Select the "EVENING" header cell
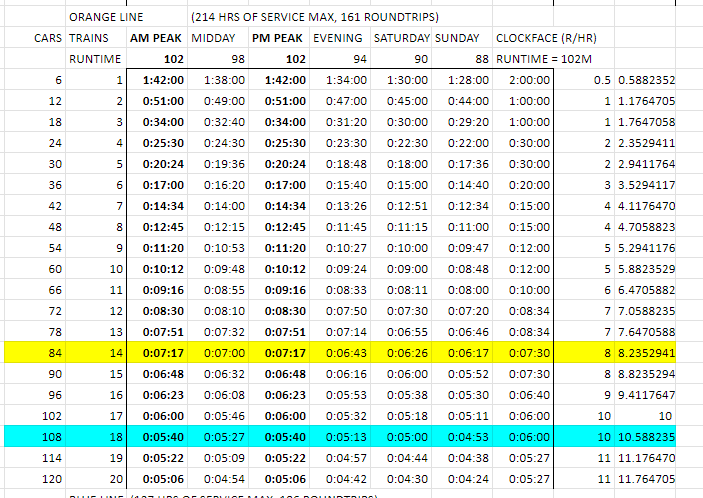Image resolution: width=703 pixels, height=498 pixels. coord(338,38)
